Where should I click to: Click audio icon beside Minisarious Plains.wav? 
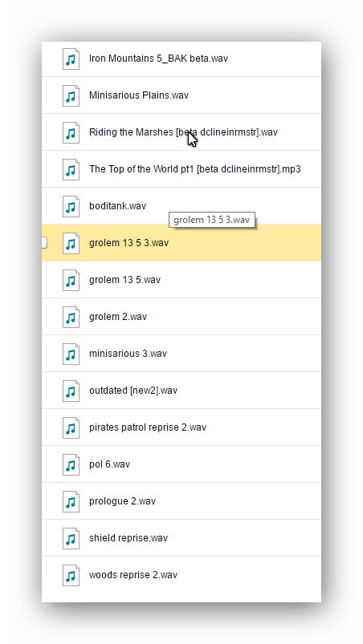(71, 95)
